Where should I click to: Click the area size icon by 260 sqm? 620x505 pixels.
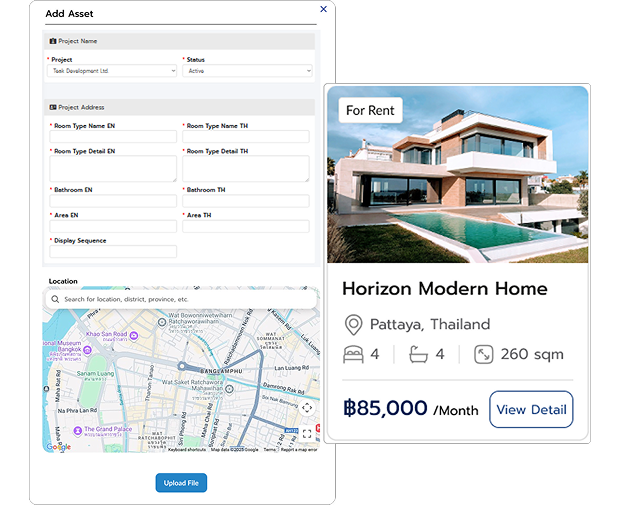483,355
